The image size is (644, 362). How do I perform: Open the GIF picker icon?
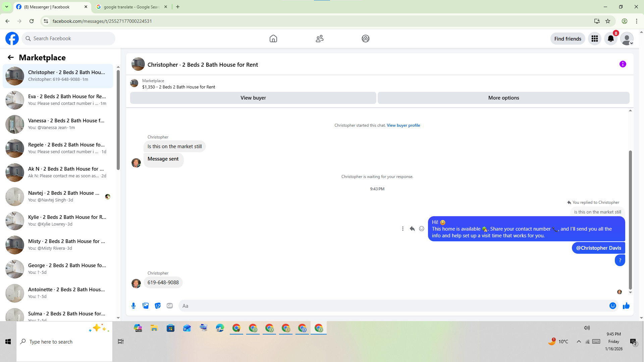pyautogui.click(x=170, y=306)
